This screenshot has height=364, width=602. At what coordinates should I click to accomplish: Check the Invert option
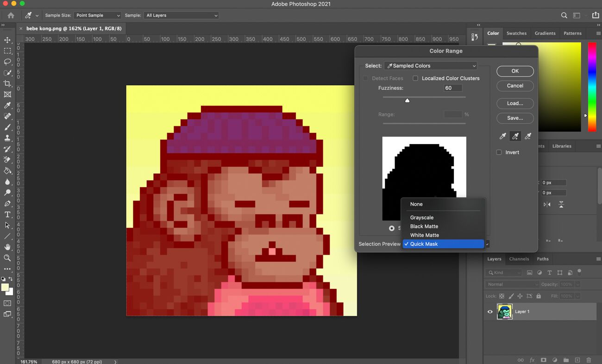click(499, 152)
